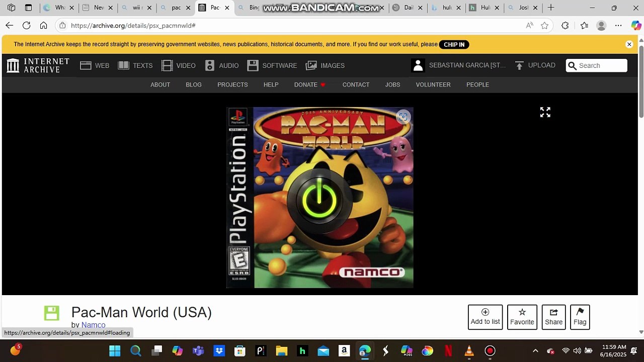Add the item with Add to list

[485, 317]
